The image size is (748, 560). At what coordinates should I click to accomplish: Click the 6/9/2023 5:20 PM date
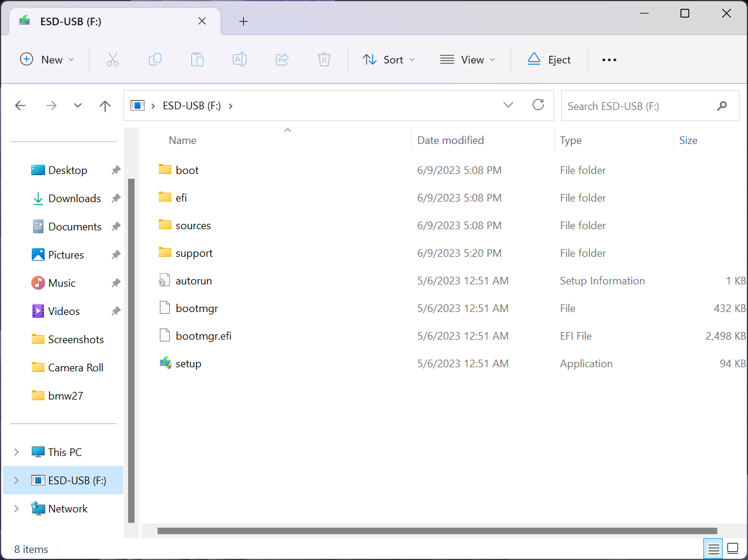click(x=459, y=253)
